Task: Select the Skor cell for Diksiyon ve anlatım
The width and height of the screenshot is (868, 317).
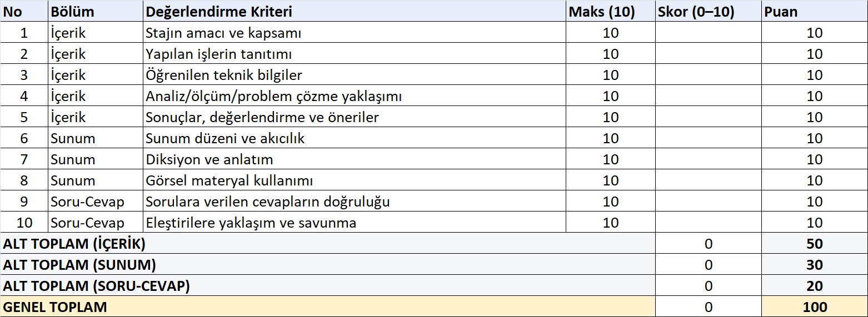Action: point(708,159)
